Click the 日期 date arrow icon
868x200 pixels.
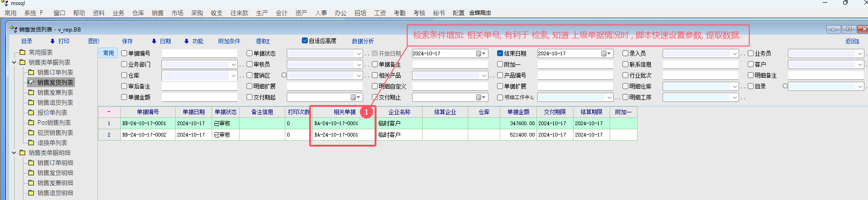(154, 41)
